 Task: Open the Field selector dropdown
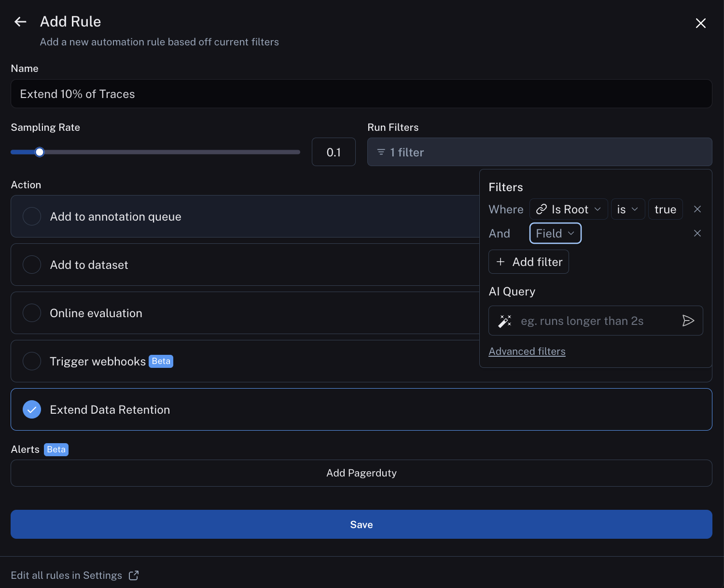(x=555, y=233)
